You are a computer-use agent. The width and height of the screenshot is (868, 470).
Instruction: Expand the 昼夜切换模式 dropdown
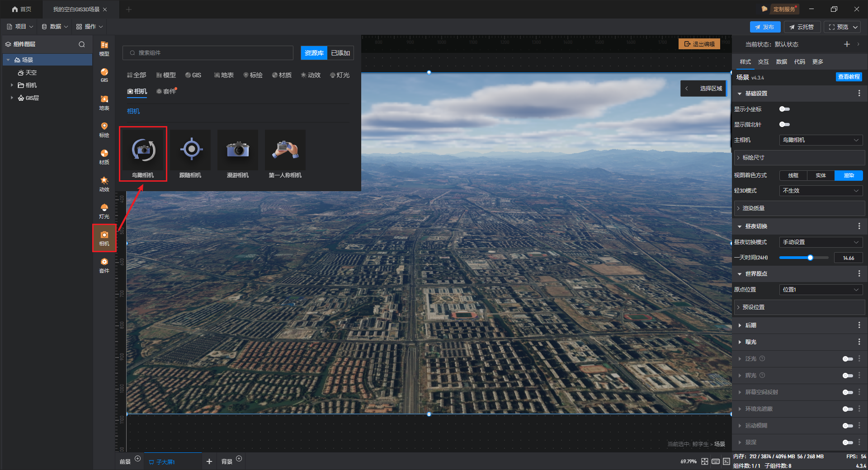tap(821, 242)
